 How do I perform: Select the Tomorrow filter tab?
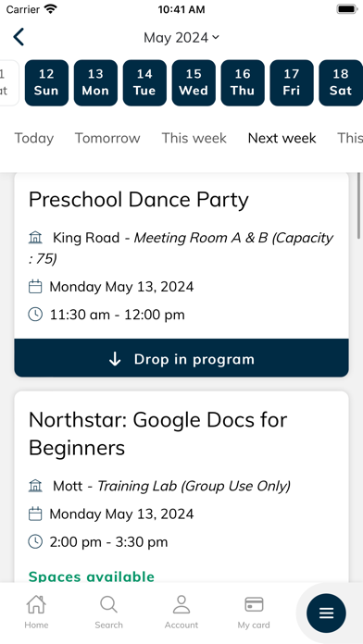pos(107,138)
